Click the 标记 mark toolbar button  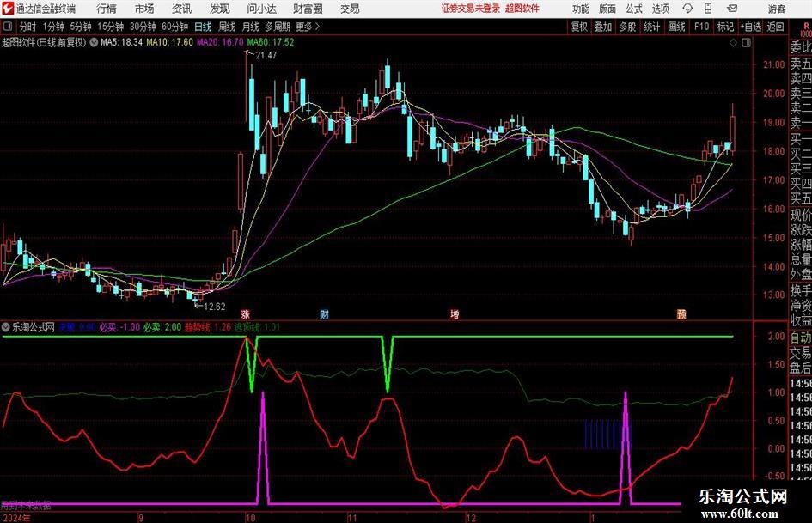(x=725, y=27)
